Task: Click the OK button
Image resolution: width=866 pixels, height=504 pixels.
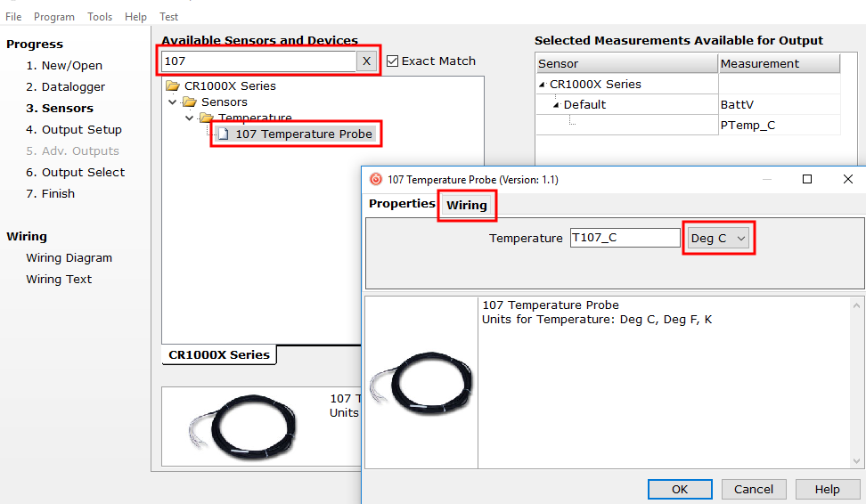Action: [x=680, y=489]
